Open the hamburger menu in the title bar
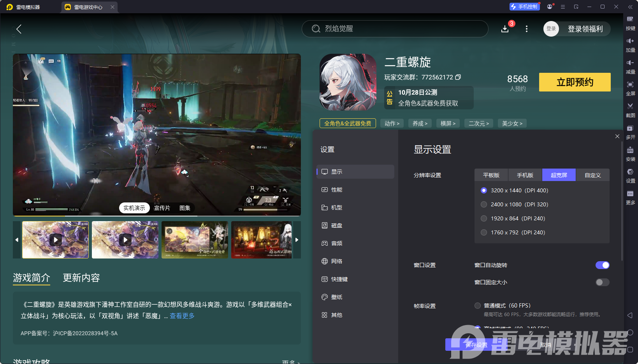Image resolution: width=638 pixels, height=364 pixels. click(x=562, y=7)
